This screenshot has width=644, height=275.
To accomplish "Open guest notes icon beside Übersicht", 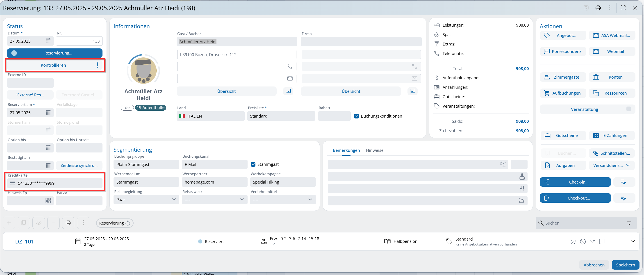I will [x=288, y=91].
